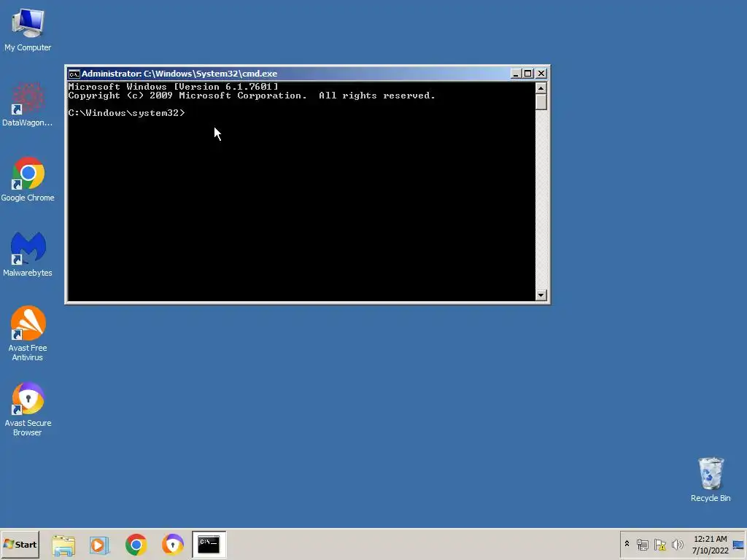The width and height of the screenshot is (747, 560).
Task: Show hidden system tray icons
Action: point(627,544)
